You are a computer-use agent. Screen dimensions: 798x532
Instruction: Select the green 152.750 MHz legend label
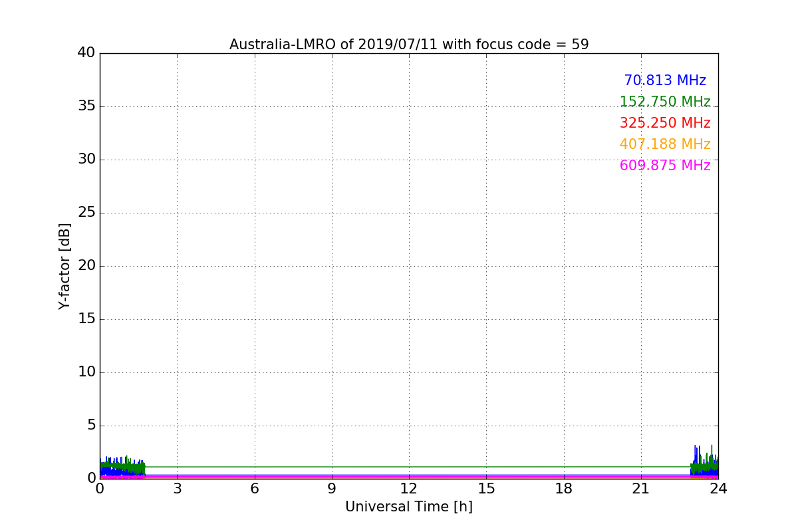point(665,102)
